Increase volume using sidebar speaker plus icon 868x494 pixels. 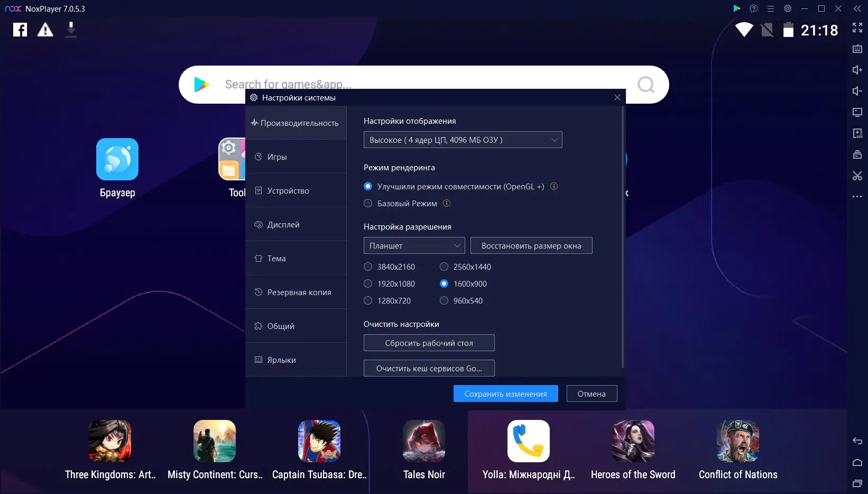[x=857, y=70]
